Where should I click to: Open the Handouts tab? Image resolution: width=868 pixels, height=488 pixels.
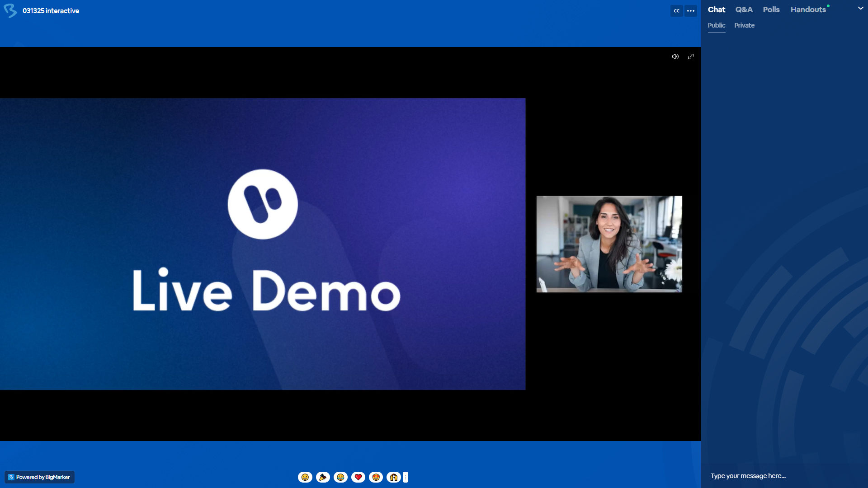(808, 9)
